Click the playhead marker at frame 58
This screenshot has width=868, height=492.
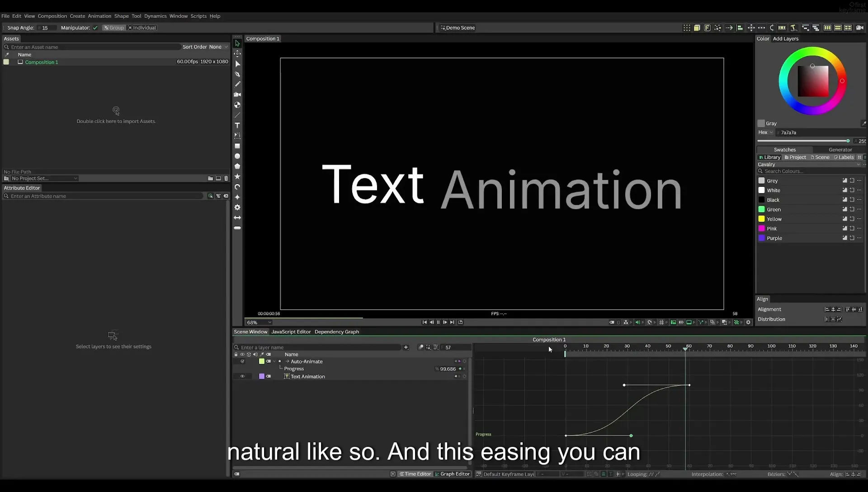pyautogui.click(x=685, y=349)
